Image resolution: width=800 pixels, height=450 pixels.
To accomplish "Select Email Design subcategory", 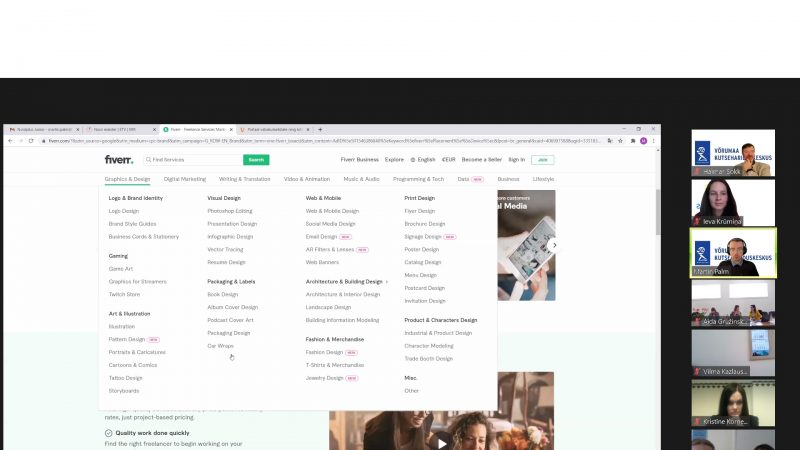I will click(x=321, y=236).
